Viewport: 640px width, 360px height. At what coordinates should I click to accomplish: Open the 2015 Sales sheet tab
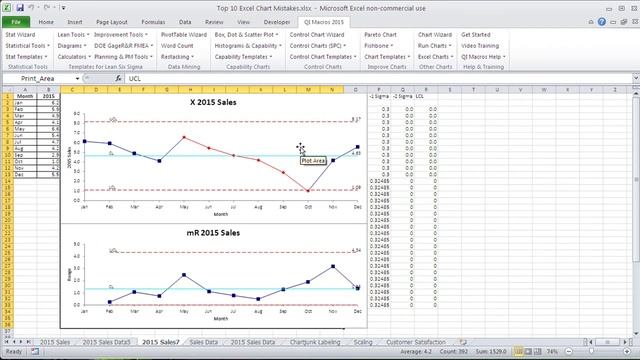(55, 342)
